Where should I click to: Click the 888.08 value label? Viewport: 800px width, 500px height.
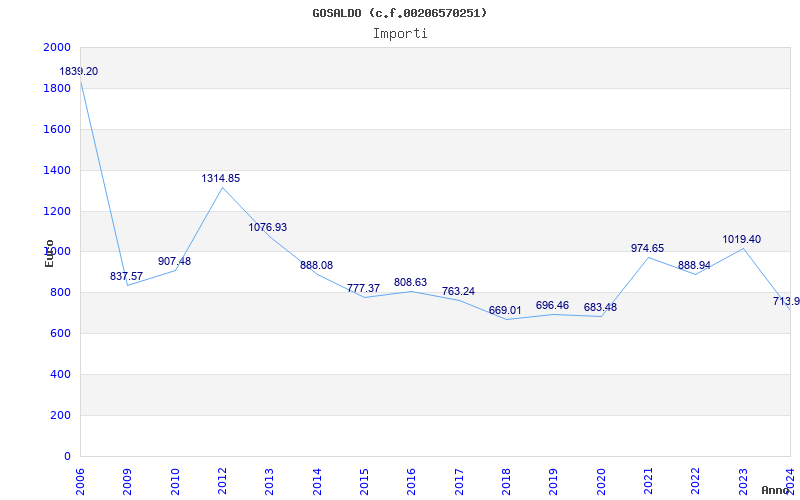click(x=316, y=265)
